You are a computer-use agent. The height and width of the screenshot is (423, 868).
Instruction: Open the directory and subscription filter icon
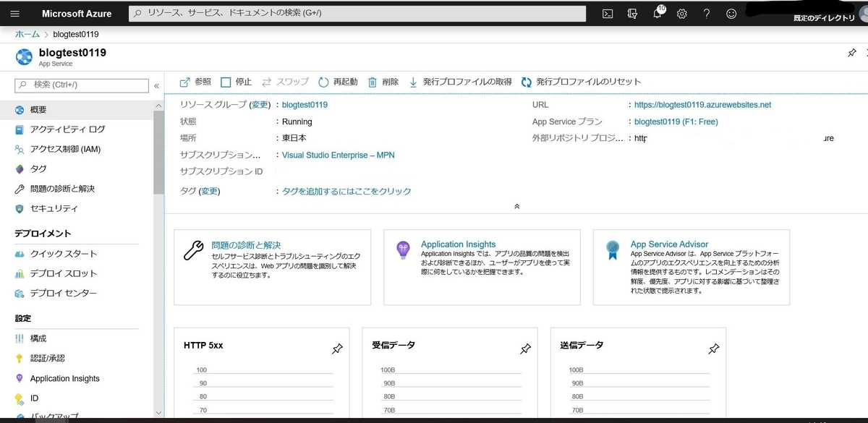tap(632, 13)
